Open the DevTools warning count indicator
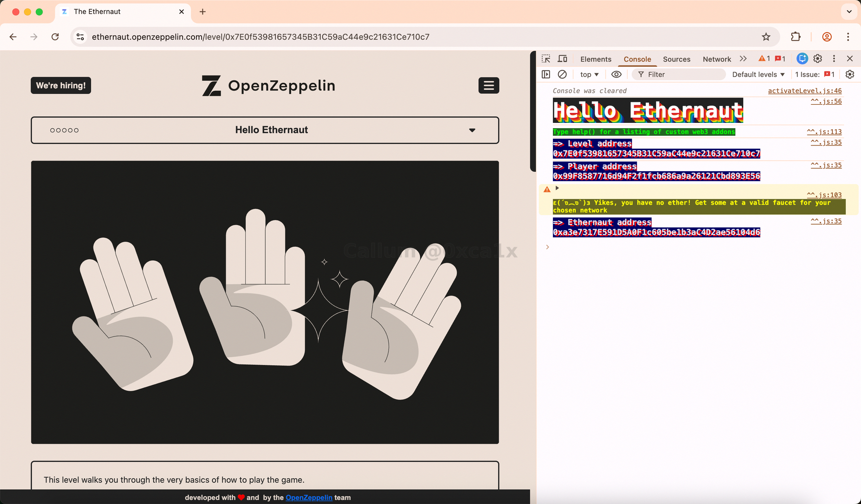This screenshot has height=504, width=861. [764, 59]
